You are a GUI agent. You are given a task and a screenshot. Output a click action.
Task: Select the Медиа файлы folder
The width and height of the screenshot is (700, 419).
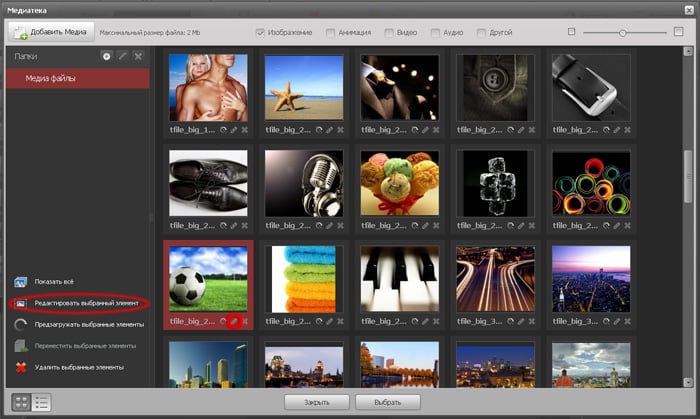(78, 78)
